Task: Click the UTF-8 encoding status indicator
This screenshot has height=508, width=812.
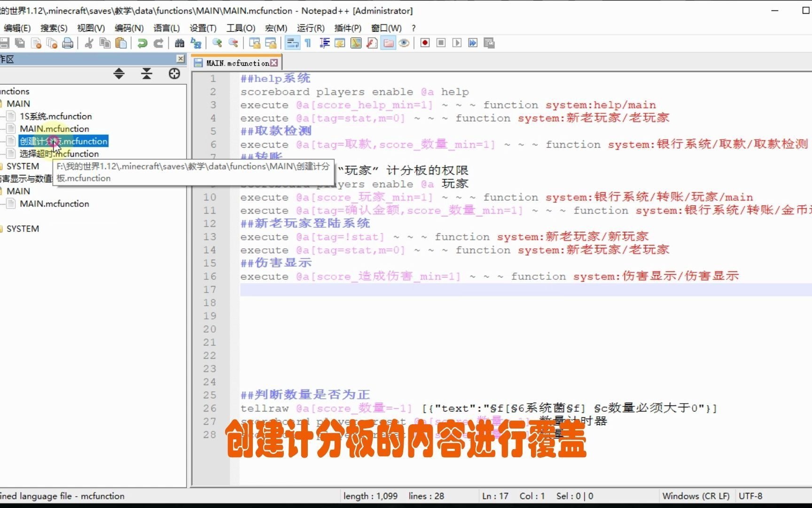Action: pyautogui.click(x=750, y=496)
